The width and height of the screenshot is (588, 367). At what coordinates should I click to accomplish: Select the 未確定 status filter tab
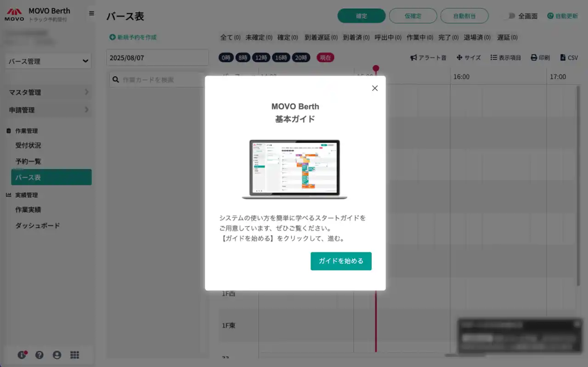[259, 38]
